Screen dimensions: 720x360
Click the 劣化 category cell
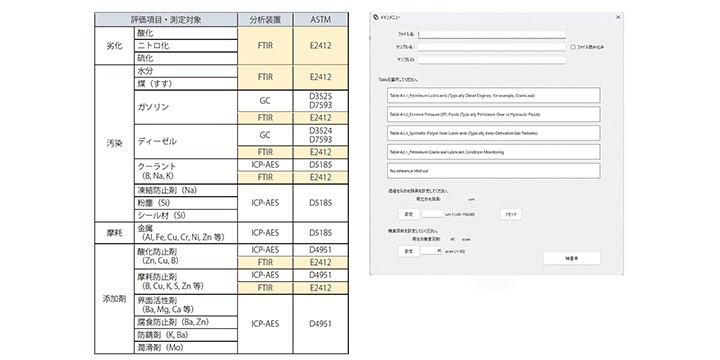click(x=114, y=46)
